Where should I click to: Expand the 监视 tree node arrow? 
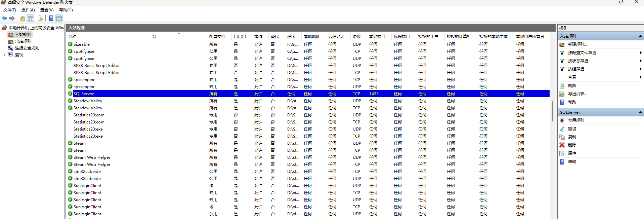coord(4,55)
